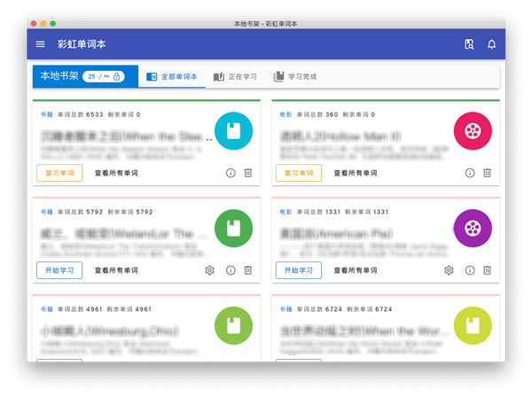Open 查看所有单词 for the 6533-word book
The width and height of the screenshot is (532, 397).
click(x=116, y=173)
